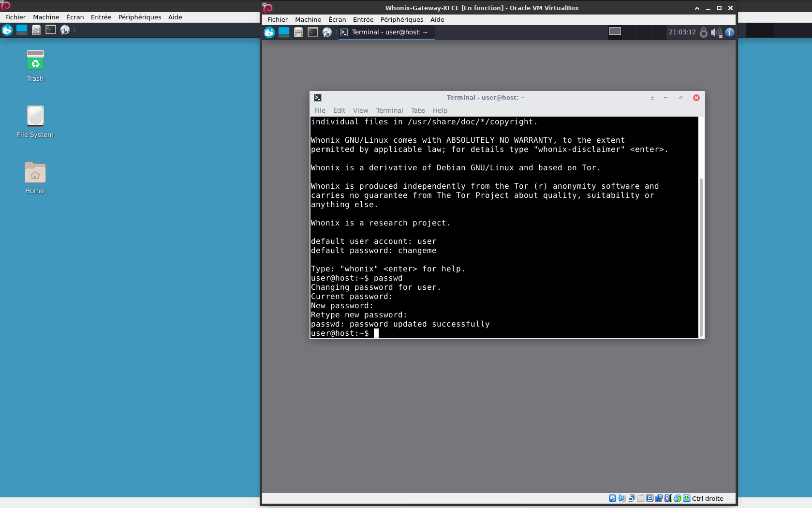This screenshot has width=812, height=508.
Task: Click the VirtualBox hard disk status icon
Action: click(x=613, y=498)
